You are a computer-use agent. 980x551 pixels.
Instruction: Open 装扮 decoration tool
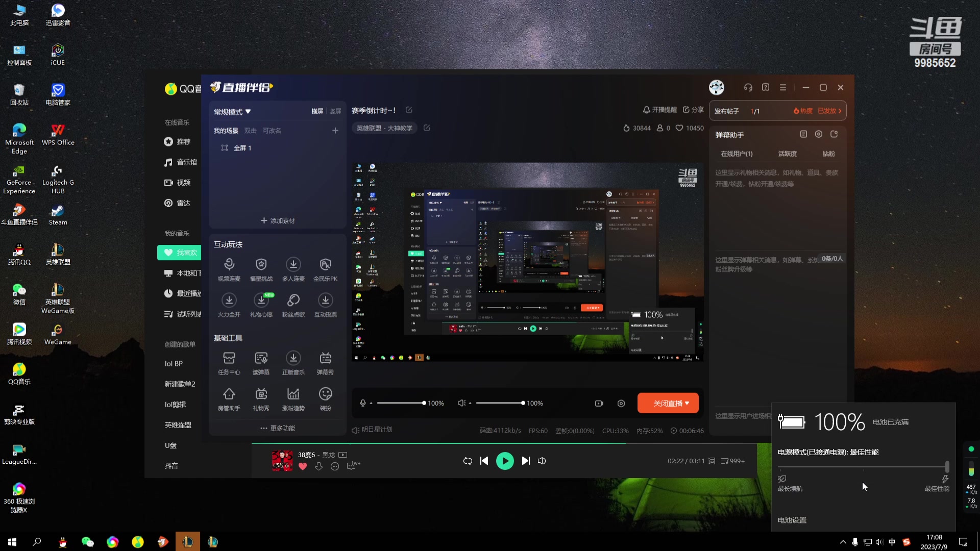click(x=326, y=399)
